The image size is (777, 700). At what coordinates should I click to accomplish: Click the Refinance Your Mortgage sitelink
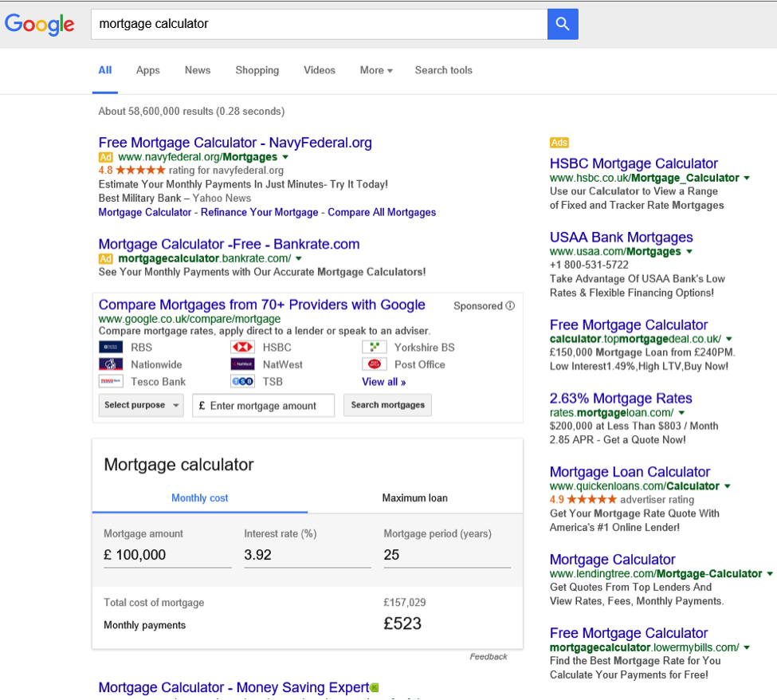pyautogui.click(x=260, y=212)
